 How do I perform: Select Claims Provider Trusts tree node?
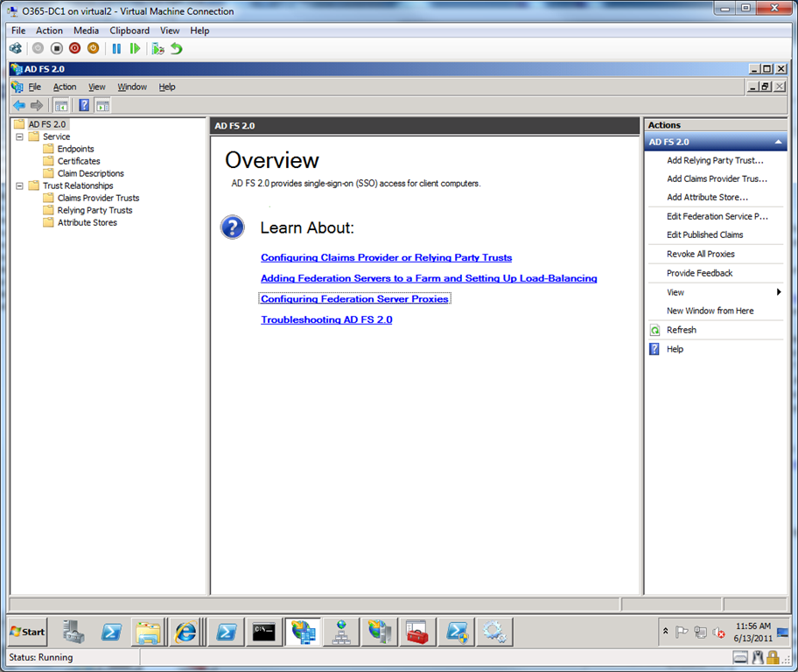click(98, 198)
